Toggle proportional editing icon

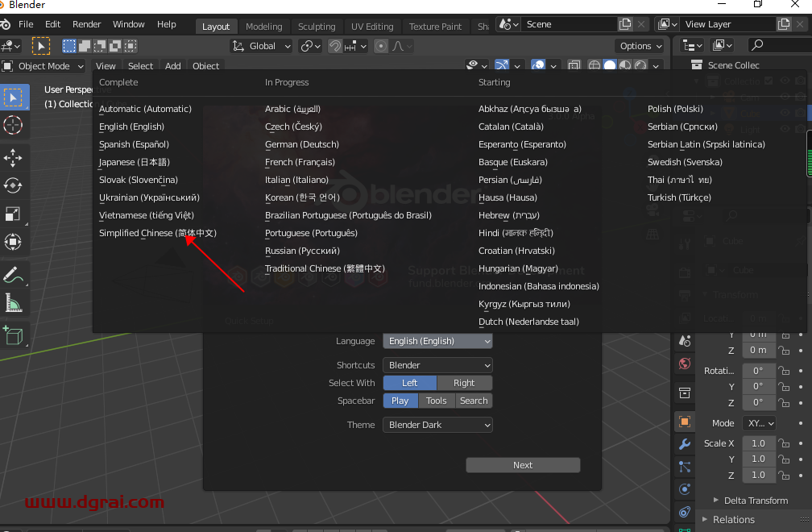pos(381,46)
